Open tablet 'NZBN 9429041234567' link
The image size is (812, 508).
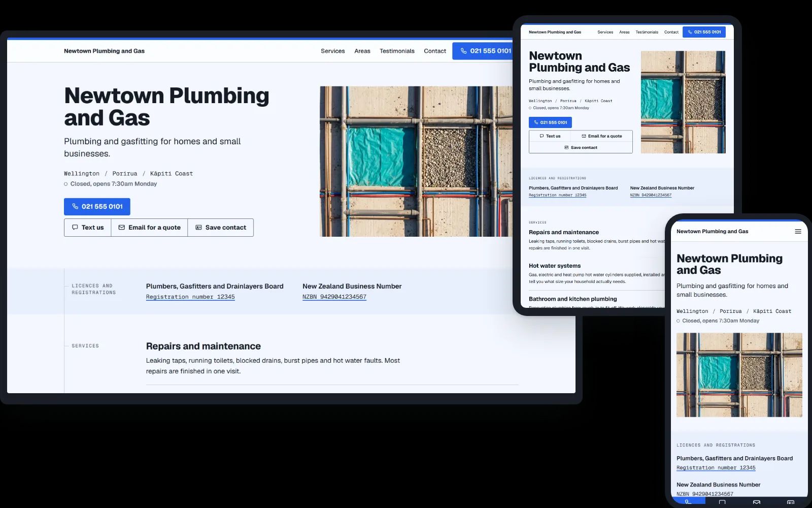click(651, 195)
